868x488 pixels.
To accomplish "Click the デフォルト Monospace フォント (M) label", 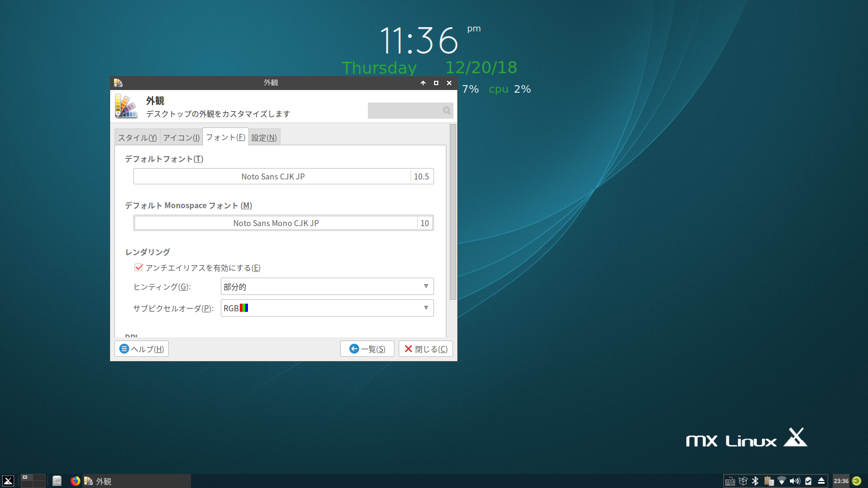I will coord(188,206).
